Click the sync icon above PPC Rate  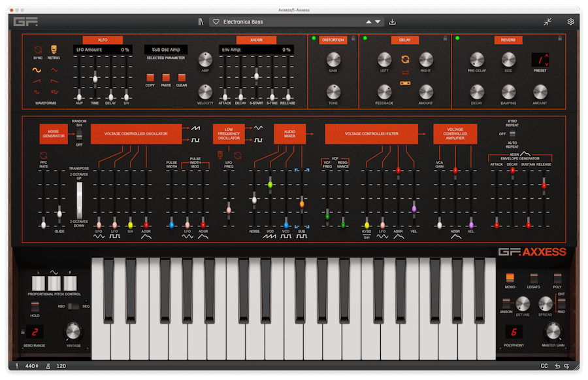click(x=44, y=155)
